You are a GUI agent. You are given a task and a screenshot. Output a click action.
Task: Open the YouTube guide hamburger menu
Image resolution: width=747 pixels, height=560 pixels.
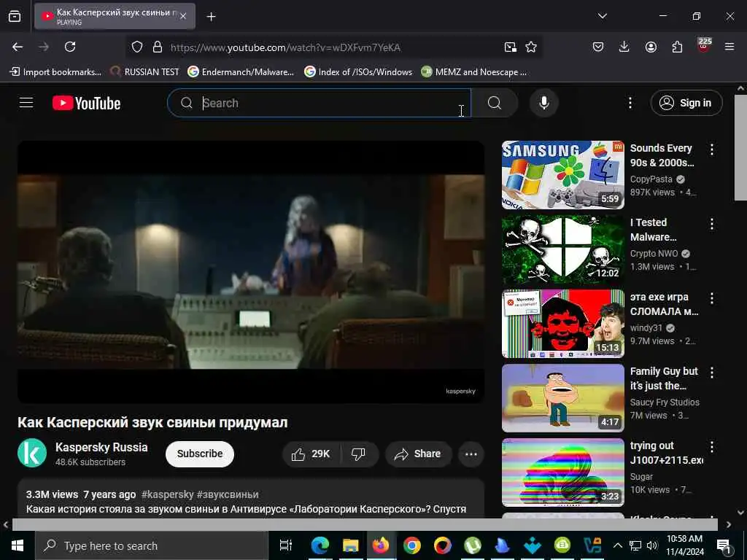[26, 103]
